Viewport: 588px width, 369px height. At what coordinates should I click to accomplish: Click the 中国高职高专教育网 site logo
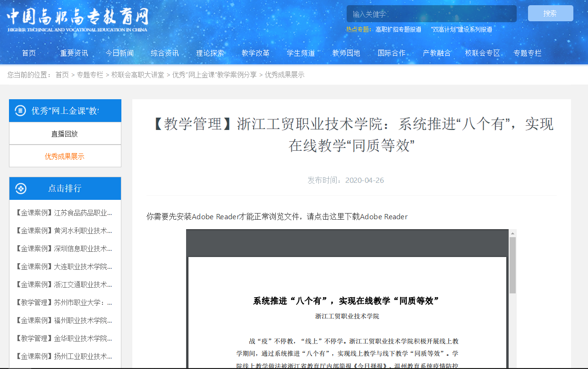[x=77, y=20]
